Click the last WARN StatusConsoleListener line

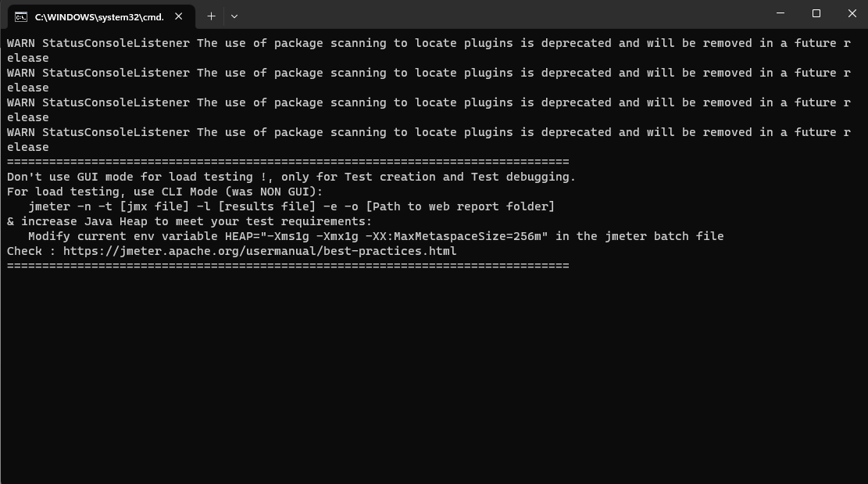point(313,132)
